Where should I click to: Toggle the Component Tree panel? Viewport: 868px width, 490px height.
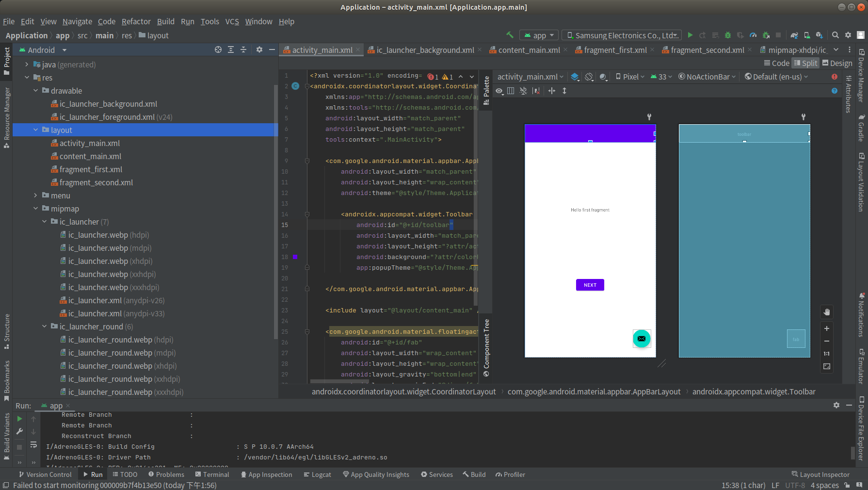pos(486,348)
